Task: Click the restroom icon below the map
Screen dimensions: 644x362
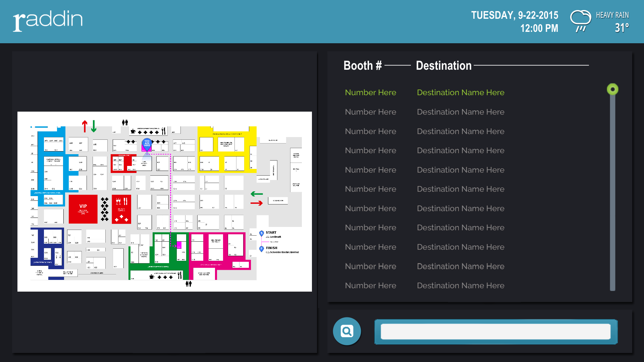Action: (189, 284)
